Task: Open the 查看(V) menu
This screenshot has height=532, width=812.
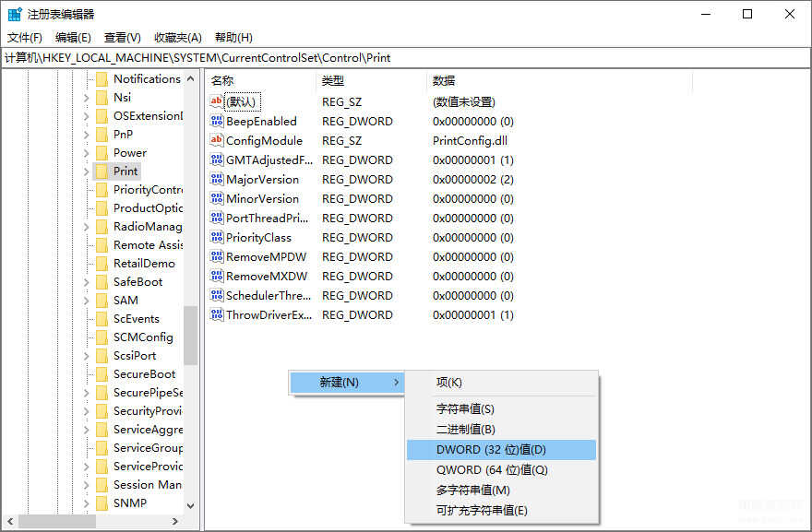Action: coord(122,37)
